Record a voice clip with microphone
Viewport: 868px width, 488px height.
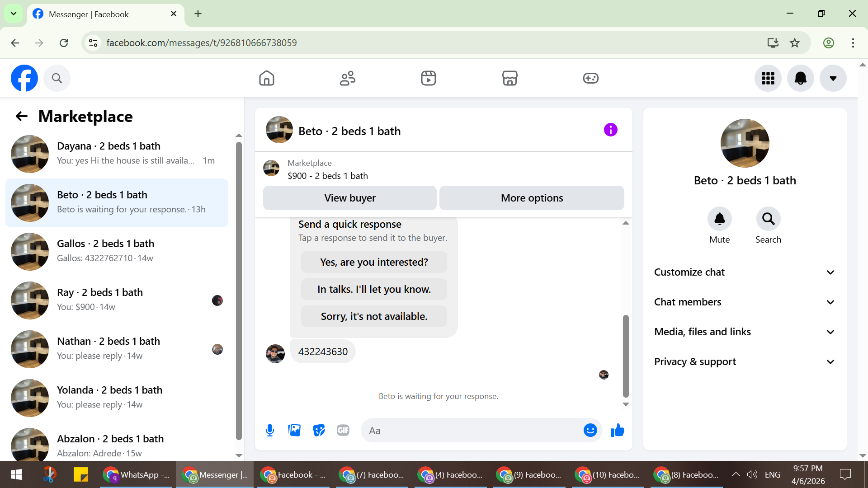[270, 431]
